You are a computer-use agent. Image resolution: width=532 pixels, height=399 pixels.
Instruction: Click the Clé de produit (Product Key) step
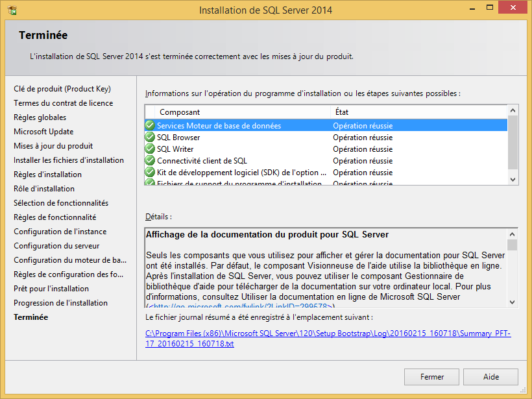pos(62,88)
